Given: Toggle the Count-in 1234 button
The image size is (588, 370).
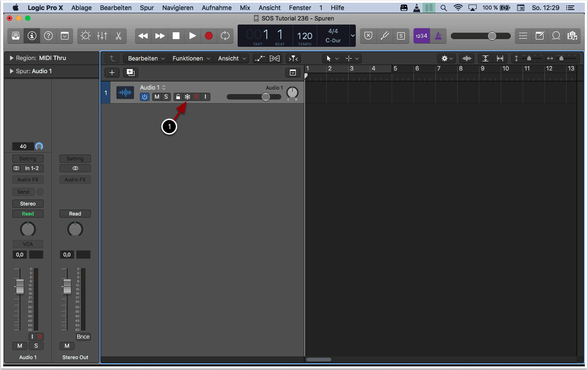Looking at the screenshot, I should click(x=422, y=35).
